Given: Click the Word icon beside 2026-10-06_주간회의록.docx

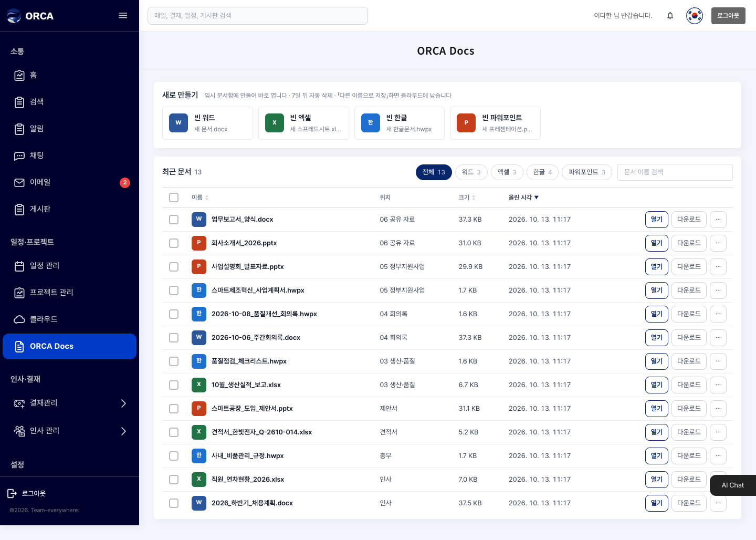Looking at the screenshot, I should [x=199, y=338].
